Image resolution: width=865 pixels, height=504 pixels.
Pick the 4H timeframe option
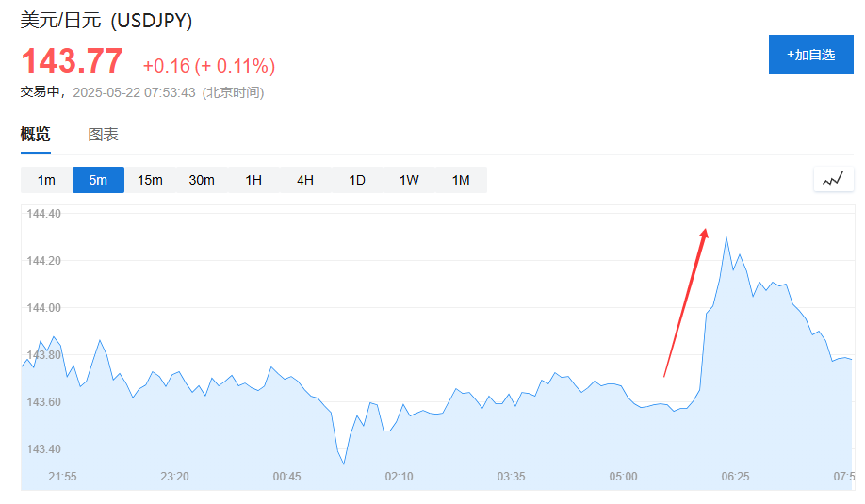point(305,180)
